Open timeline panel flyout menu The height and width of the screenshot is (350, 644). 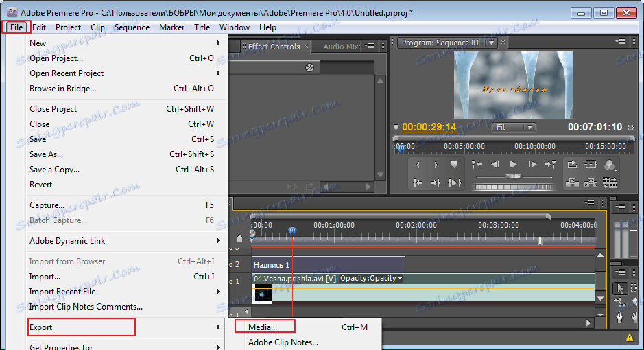tap(589, 202)
